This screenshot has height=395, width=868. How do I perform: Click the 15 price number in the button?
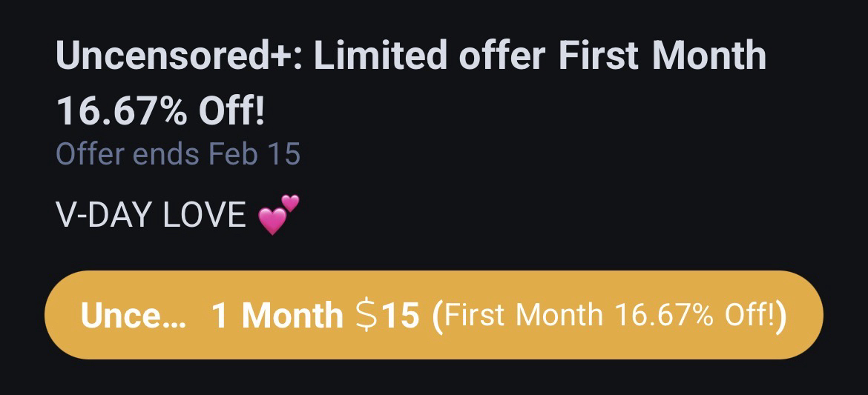(401, 316)
